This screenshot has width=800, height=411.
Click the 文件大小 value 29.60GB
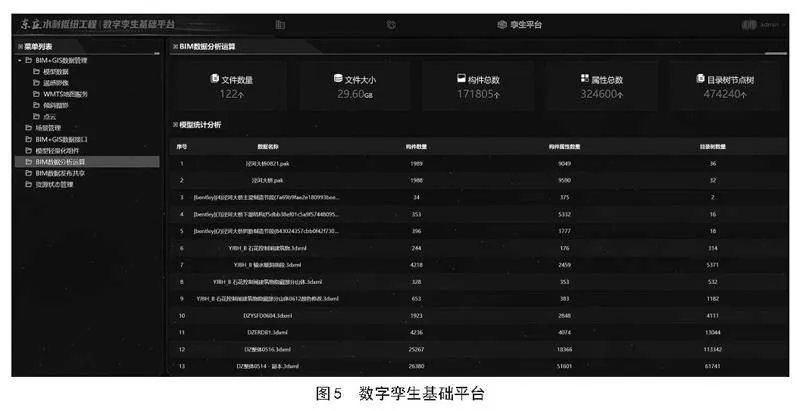[x=355, y=94]
